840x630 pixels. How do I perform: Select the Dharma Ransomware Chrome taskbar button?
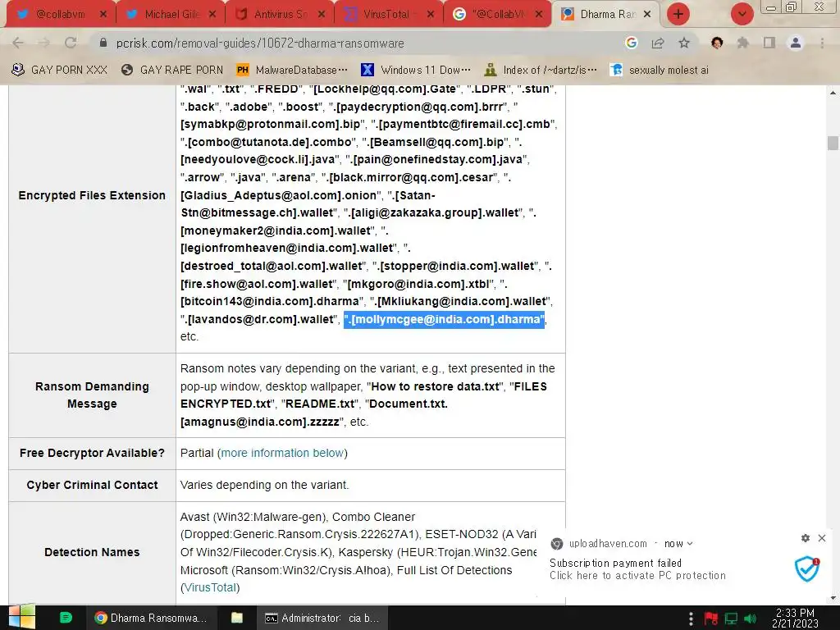(152, 619)
